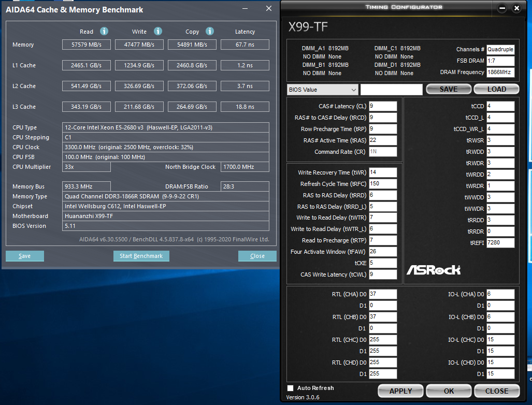Click the RTL (CHB) D0 field
The height and width of the screenshot is (405, 532).
point(383,317)
